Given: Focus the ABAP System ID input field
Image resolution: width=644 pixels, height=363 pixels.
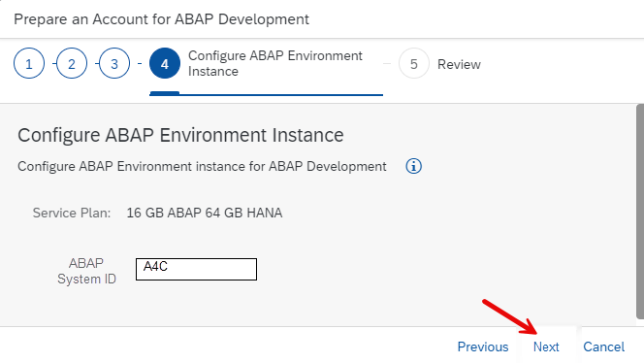Looking at the screenshot, I should 196,269.
